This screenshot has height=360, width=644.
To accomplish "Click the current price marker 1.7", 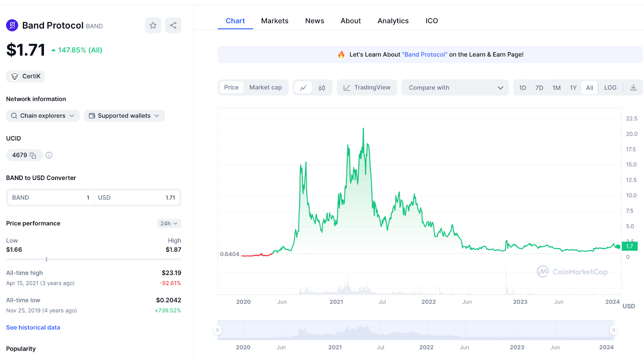I will tap(630, 246).
